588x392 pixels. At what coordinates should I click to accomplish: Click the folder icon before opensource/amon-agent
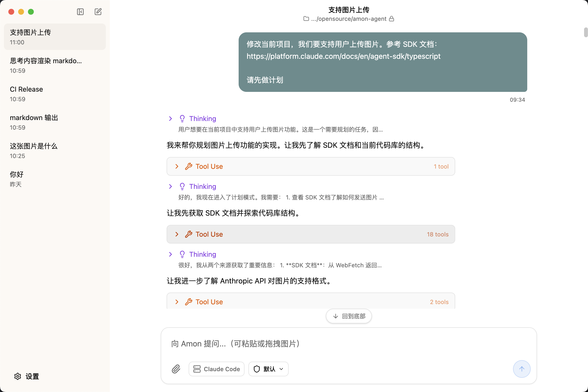pos(306,19)
